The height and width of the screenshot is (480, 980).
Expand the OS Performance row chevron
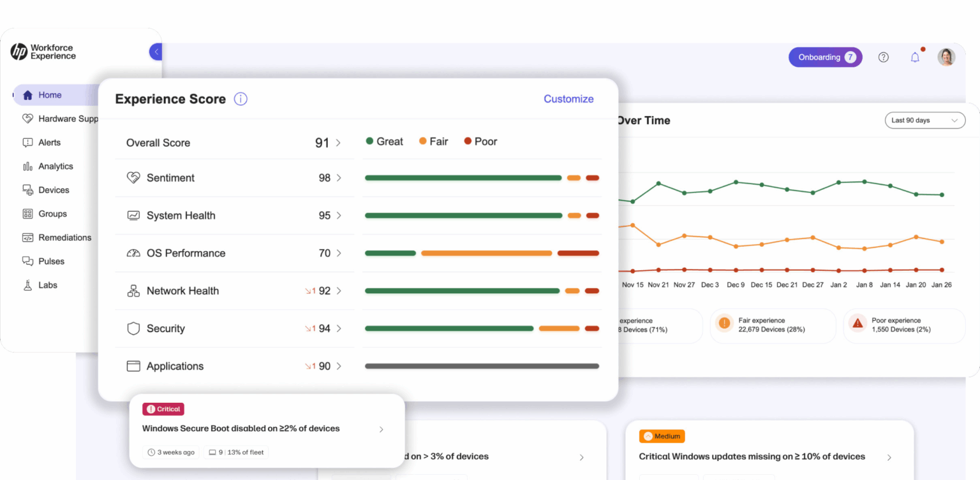[339, 253]
